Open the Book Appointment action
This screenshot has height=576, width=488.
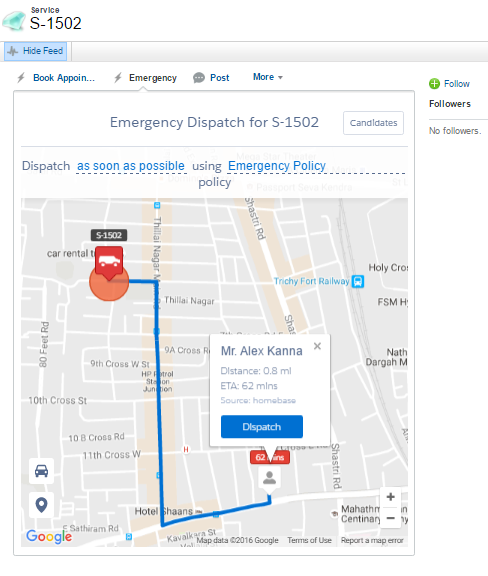64,78
